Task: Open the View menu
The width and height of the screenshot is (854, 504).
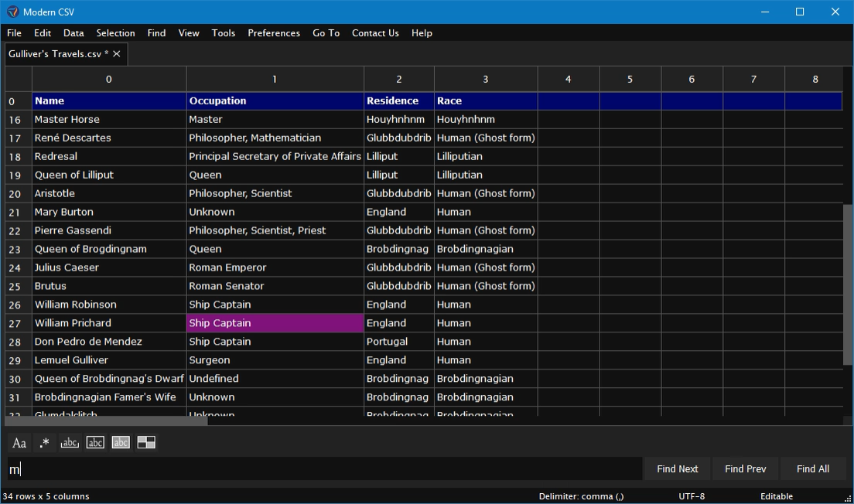Action: point(189,33)
